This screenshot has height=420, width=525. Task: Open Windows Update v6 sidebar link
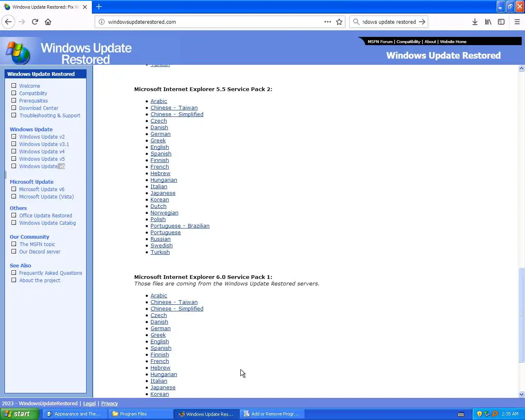pos(42,166)
